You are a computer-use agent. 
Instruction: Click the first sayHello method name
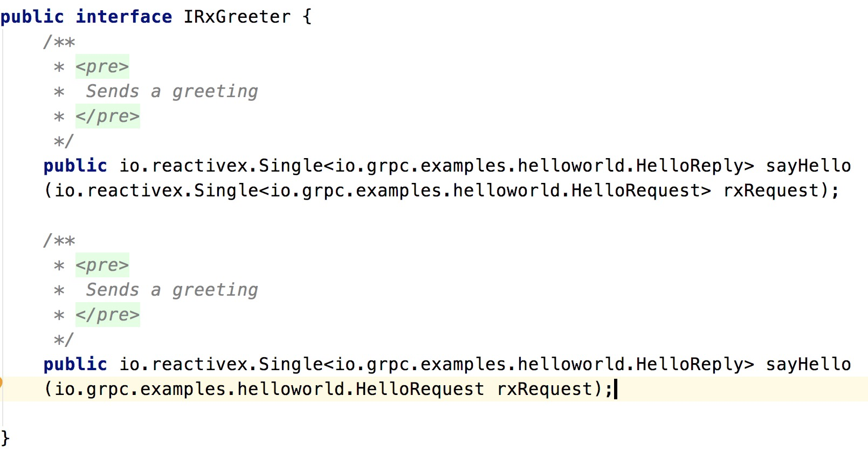pyautogui.click(x=808, y=166)
